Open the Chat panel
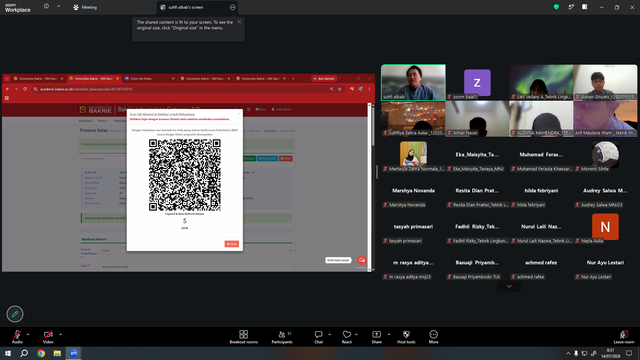 point(318,337)
